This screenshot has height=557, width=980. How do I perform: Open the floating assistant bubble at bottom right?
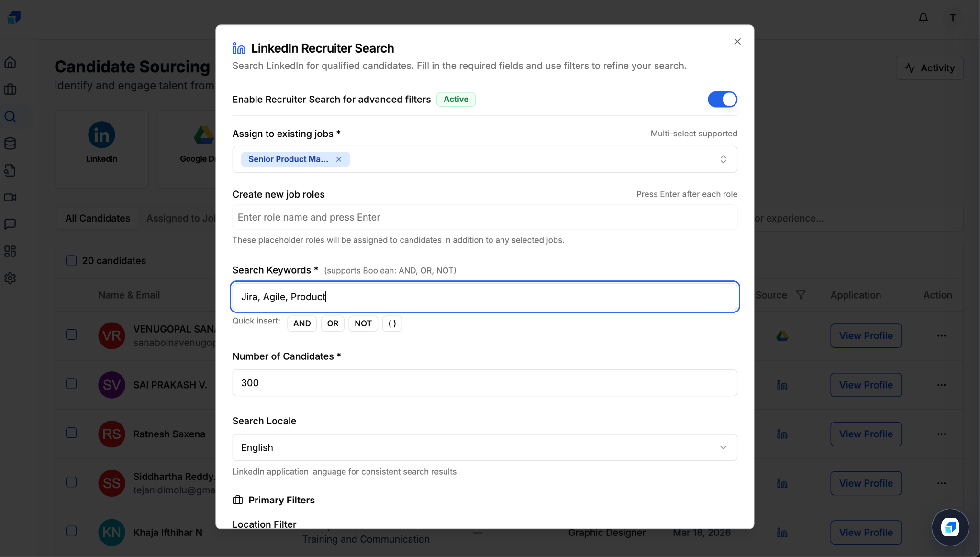tap(950, 527)
